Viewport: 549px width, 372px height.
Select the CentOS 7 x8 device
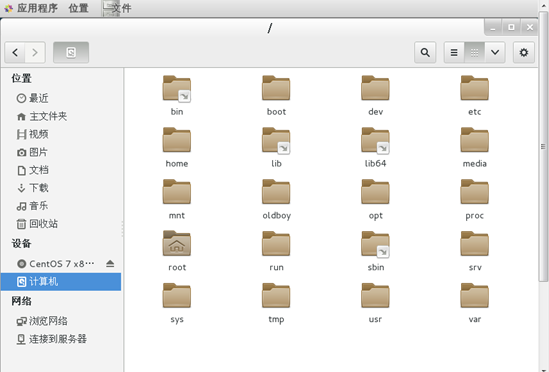coord(56,263)
